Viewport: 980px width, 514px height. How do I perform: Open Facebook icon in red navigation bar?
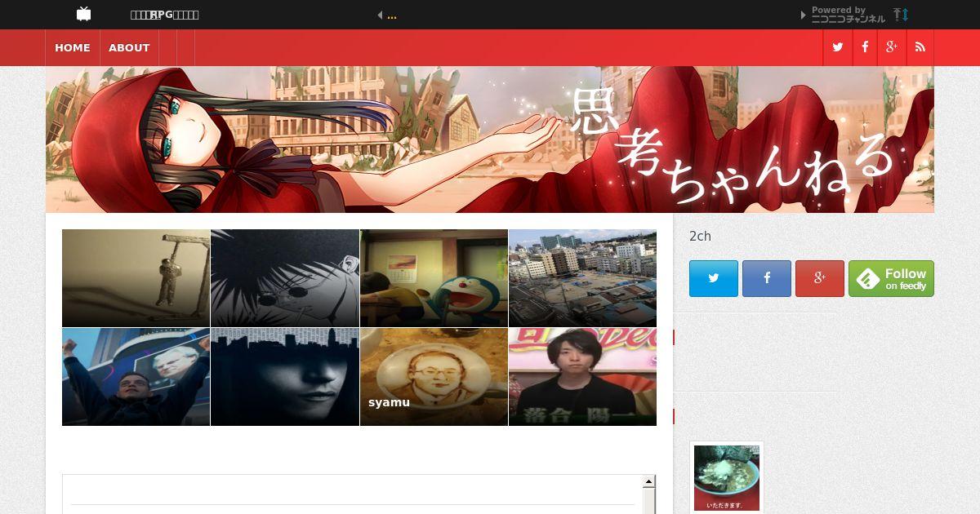(x=865, y=47)
